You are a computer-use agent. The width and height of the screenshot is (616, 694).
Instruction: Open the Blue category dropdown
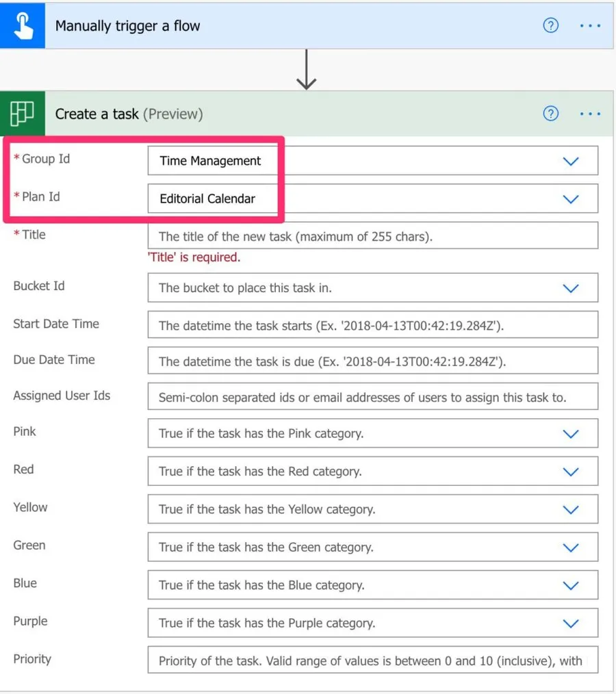tap(570, 585)
